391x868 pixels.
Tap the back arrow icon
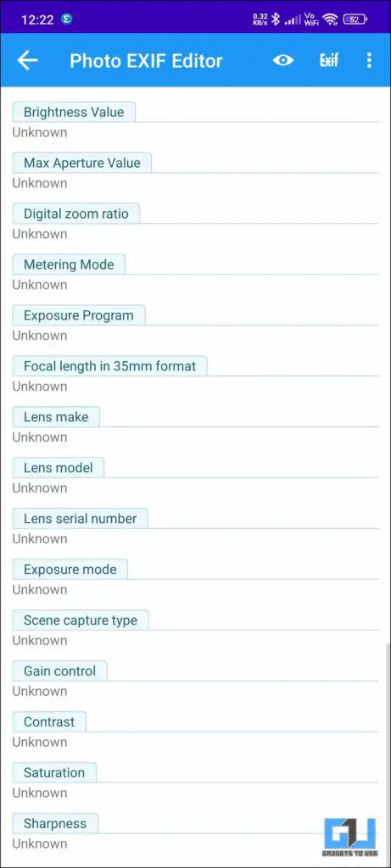point(27,60)
